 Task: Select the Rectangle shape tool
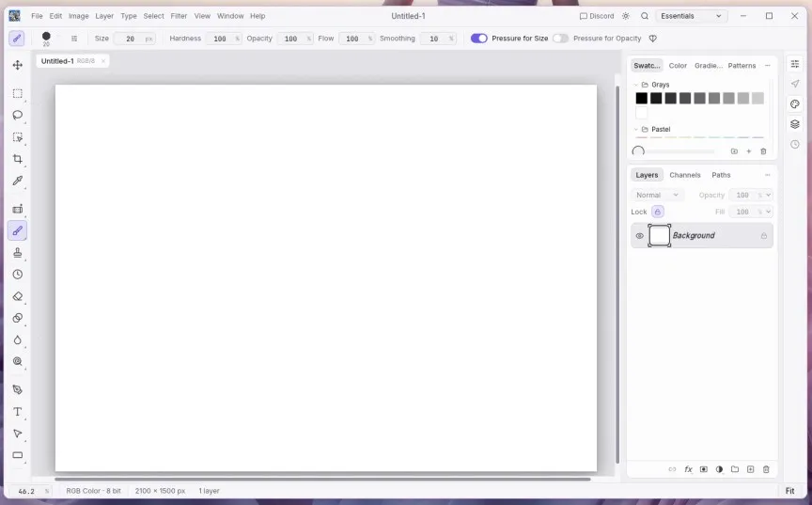pyautogui.click(x=18, y=455)
